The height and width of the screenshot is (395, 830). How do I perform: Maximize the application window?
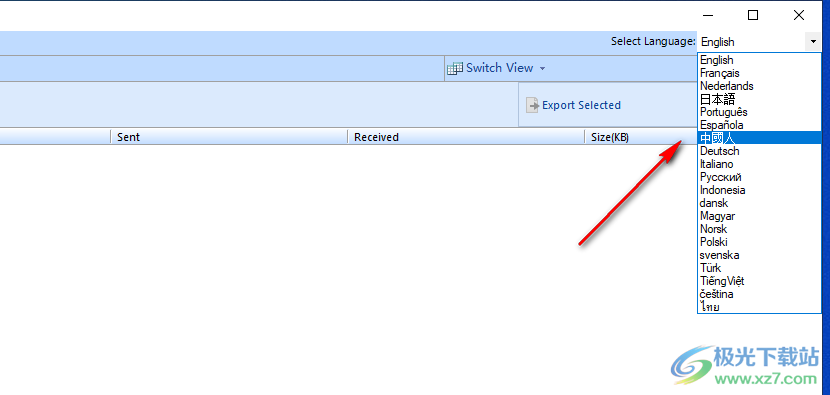[x=753, y=15]
